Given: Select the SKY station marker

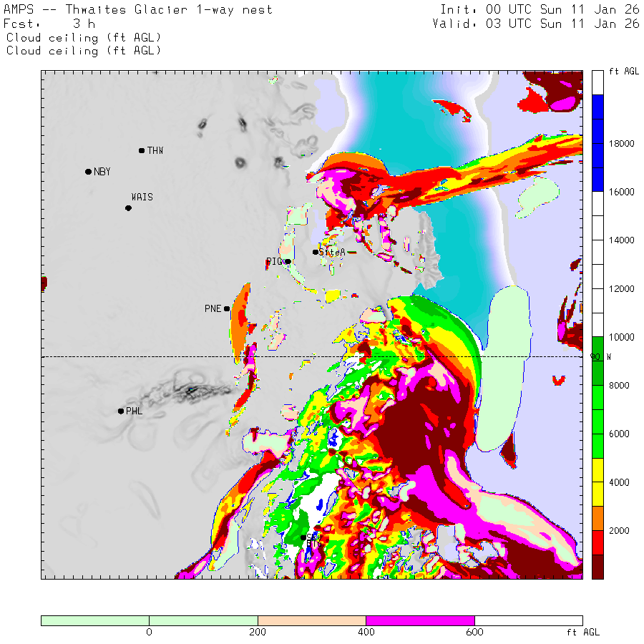Looking at the screenshot, I should pos(303,537).
